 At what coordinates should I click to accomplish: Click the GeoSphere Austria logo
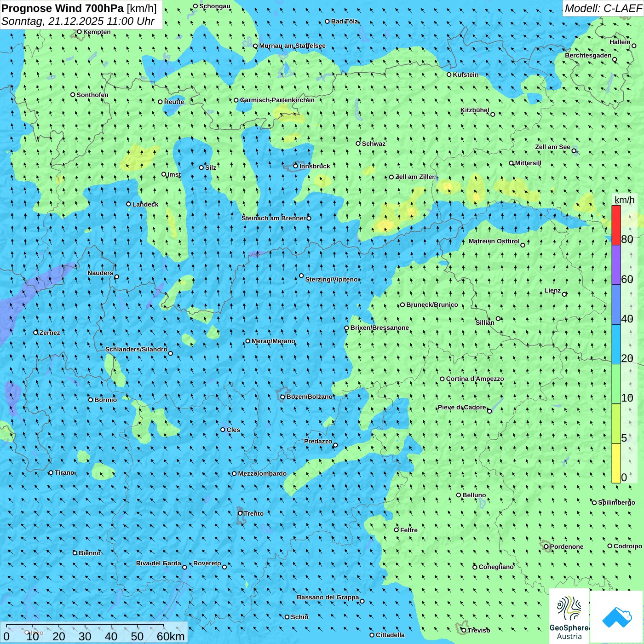coord(569,616)
